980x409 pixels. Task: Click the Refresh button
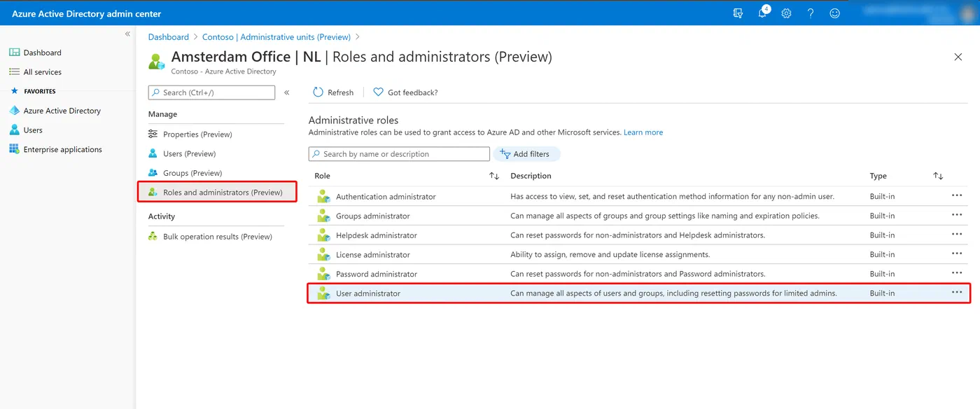[333, 92]
